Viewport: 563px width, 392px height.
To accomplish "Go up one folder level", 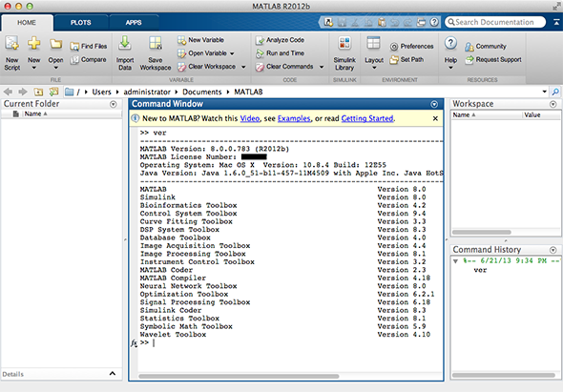I will click(x=38, y=92).
